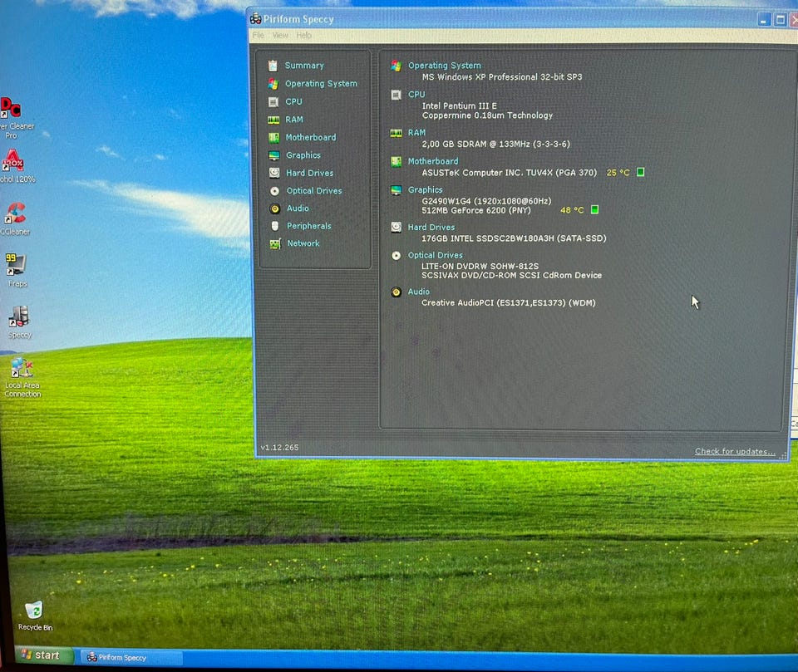Click the Windows start button
The height and width of the screenshot is (672, 798).
click(42, 655)
